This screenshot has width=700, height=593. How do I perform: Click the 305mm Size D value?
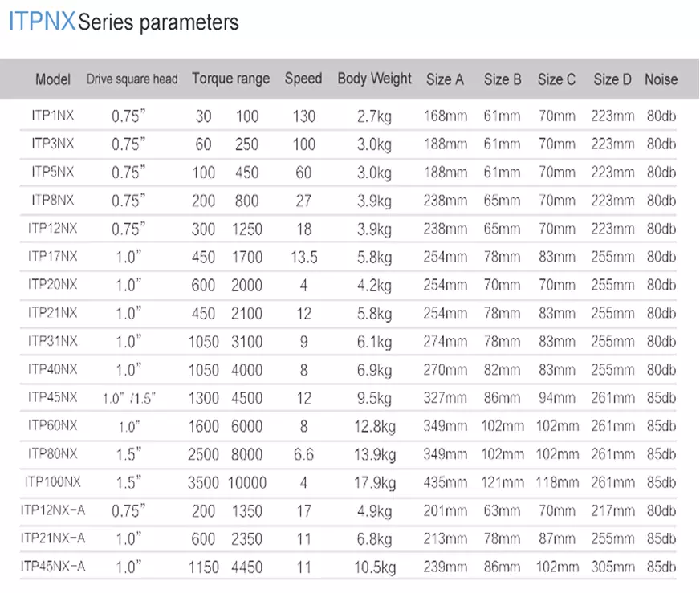tap(612, 567)
